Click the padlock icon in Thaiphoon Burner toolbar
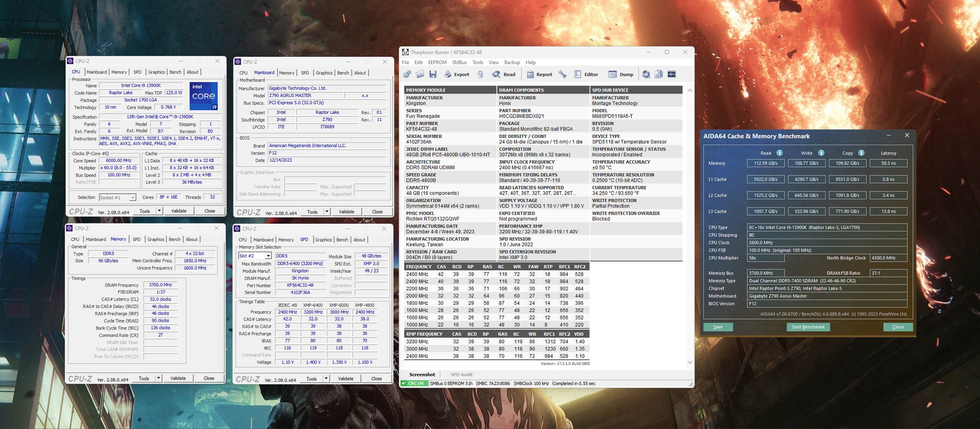Image resolution: width=980 pixels, height=429 pixels. tap(480, 74)
